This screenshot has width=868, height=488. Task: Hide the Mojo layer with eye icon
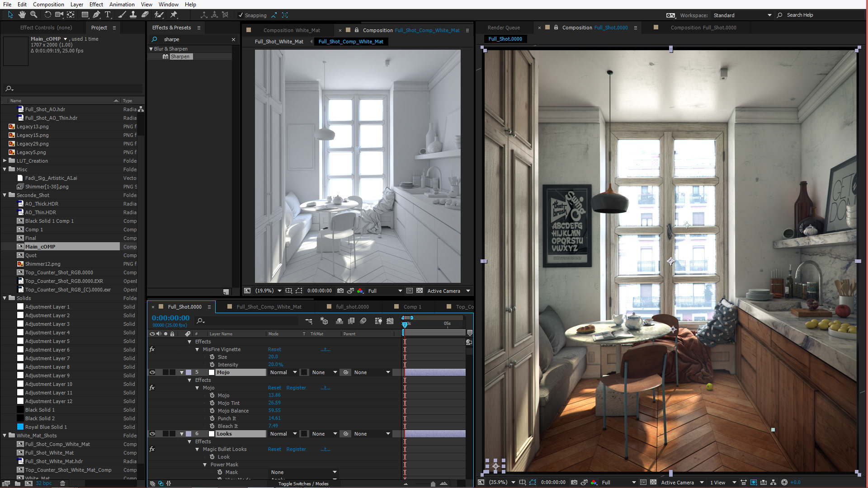152,372
